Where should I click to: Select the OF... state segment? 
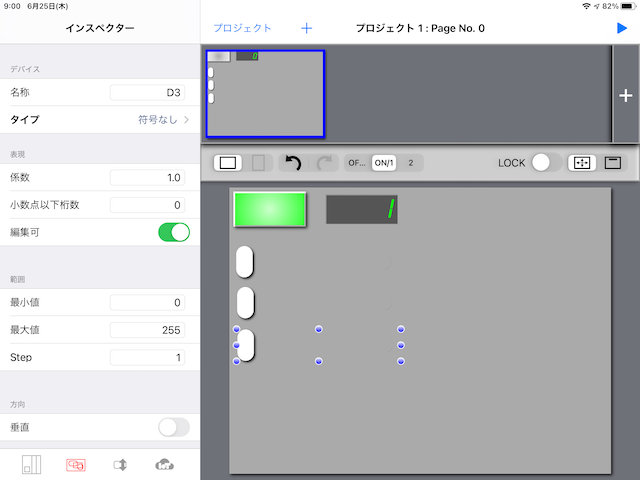[x=357, y=163]
